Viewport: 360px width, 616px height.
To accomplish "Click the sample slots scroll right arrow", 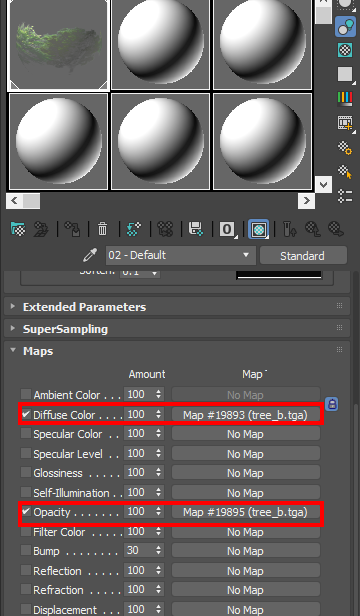I will click(306, 201).
